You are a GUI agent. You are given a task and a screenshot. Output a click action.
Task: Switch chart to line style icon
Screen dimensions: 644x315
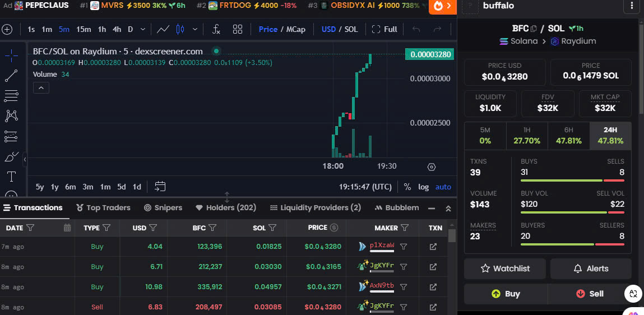pyautogui.click(x=163, y=30)
